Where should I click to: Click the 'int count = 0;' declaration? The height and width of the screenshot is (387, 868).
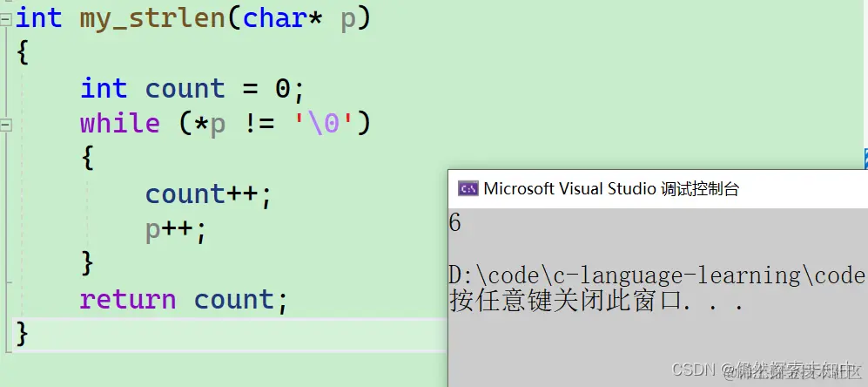tap(192, 89)
